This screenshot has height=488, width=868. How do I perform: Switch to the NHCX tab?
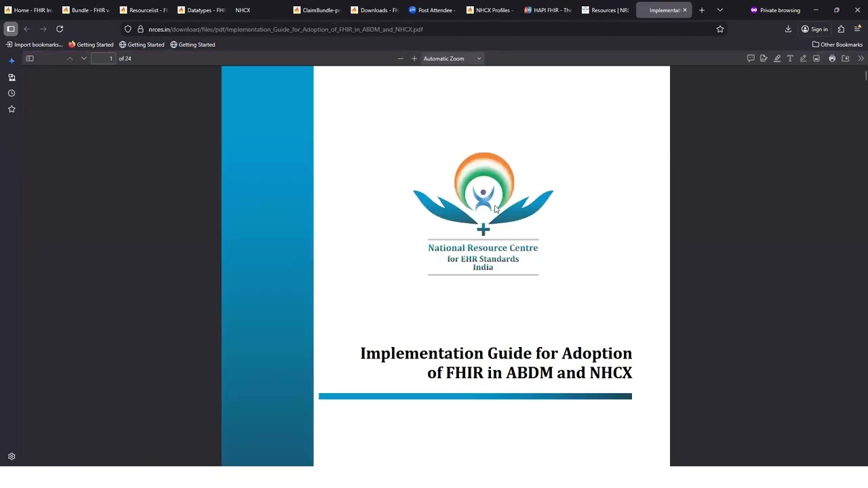pos(259,10)
